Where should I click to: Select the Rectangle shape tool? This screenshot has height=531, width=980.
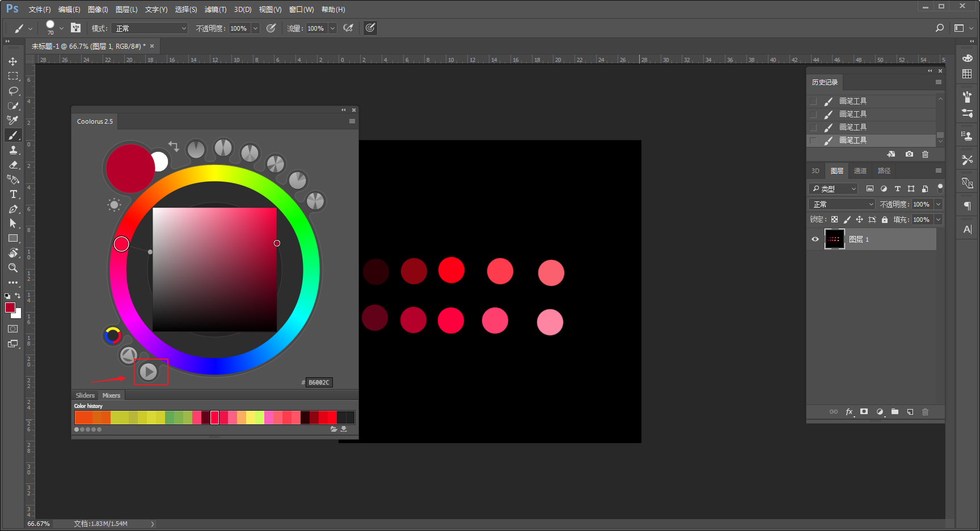(x=13, y=238)
